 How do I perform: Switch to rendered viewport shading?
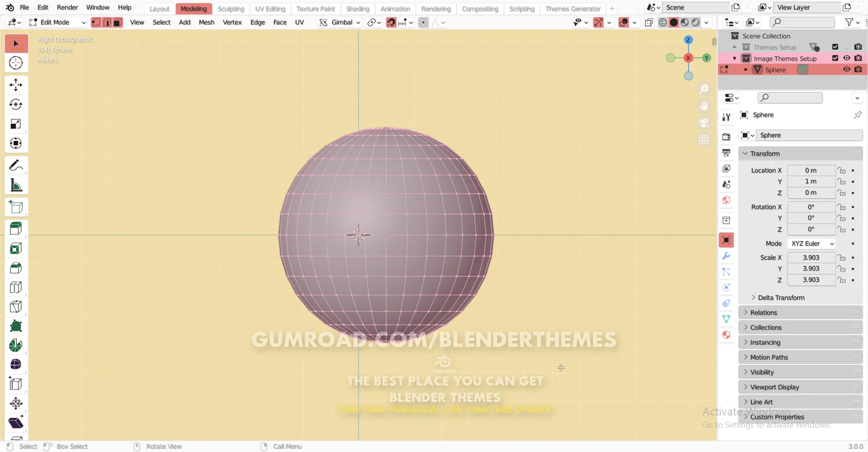tap(695, 22)
